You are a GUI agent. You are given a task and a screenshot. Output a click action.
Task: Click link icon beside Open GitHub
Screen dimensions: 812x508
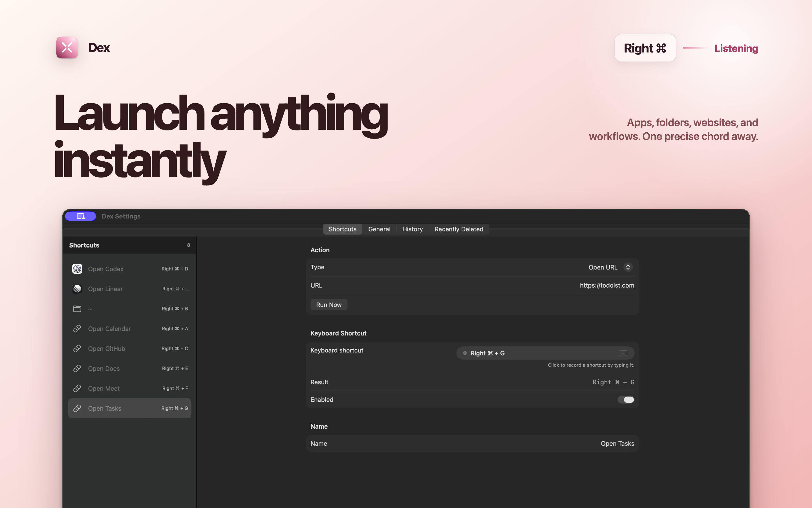[77, 349]
